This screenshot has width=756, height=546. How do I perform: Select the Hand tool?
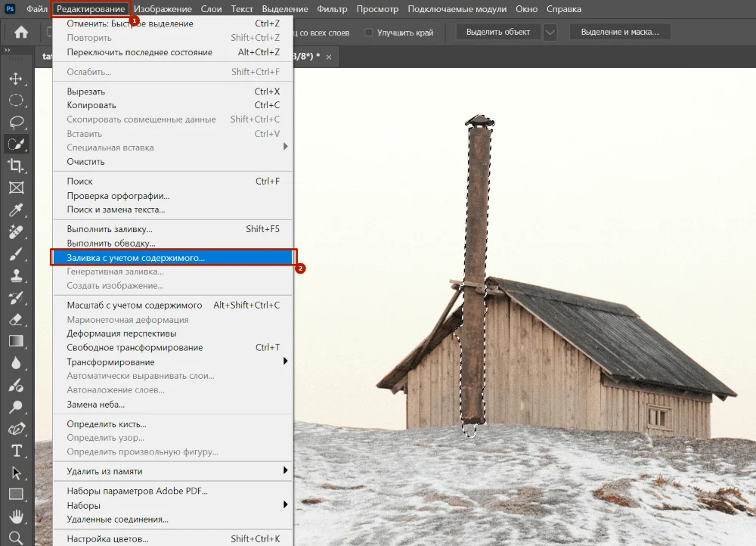tap(16, 517)
